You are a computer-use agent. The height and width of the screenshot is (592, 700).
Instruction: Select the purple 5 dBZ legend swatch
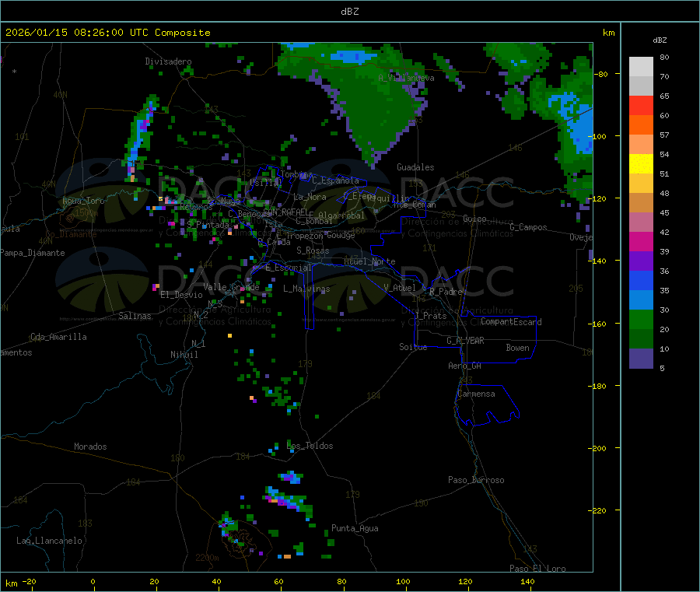click(641, 359)
